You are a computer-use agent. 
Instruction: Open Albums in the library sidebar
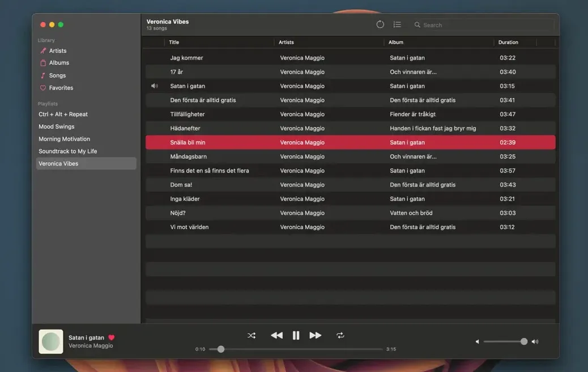click(59, 63)
